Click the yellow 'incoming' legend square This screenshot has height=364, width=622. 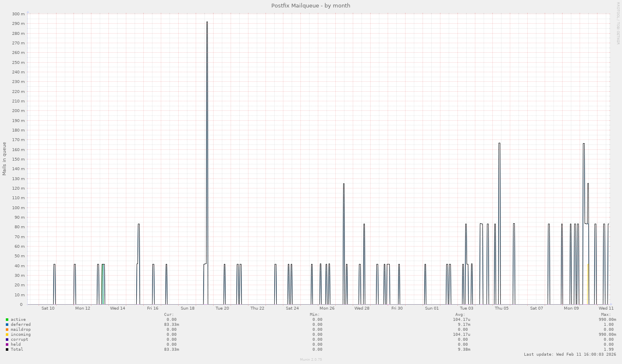(7, 334)
